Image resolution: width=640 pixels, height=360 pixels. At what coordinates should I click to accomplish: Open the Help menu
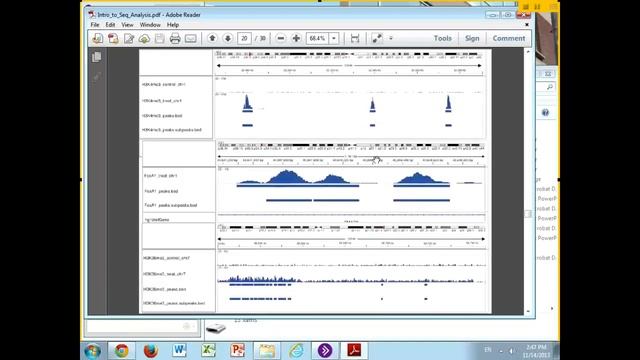tap(173, 25)
